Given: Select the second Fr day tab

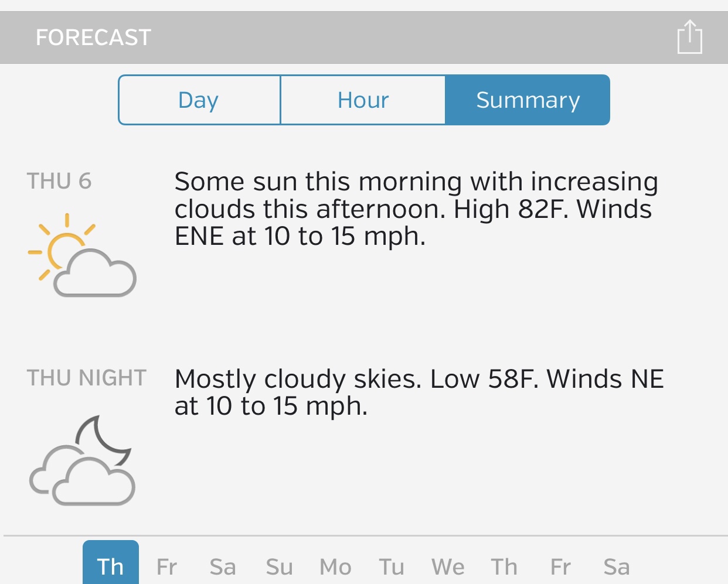Looking at the screenshot, I should [x=560, y=567].
